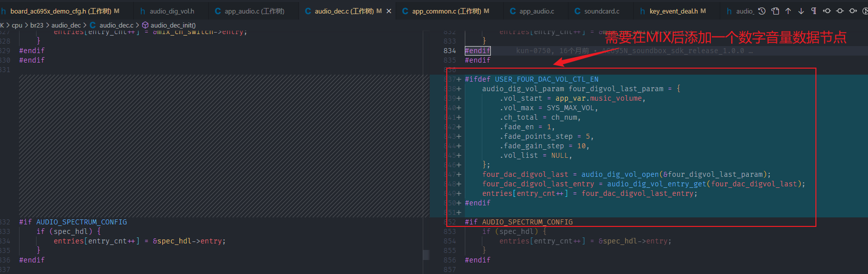The width and height of the screenshot is (868, 274).
Task: Click app_var.music_volume value
Action: coord(599,98)
